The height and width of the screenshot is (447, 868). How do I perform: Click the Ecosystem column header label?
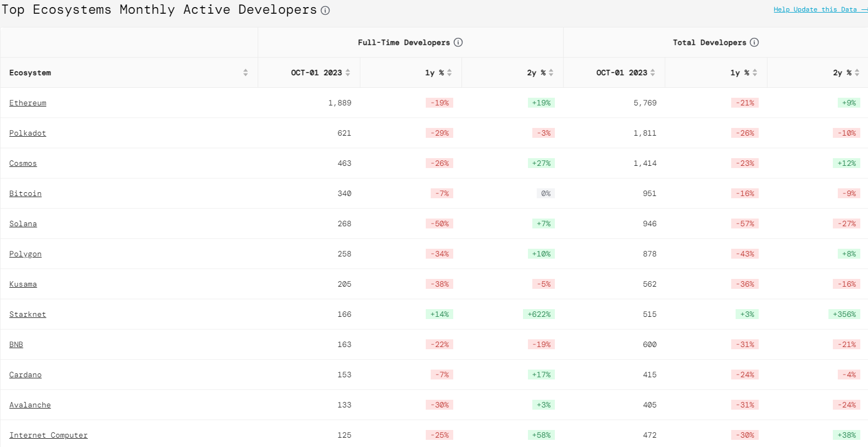click(30, 72)
